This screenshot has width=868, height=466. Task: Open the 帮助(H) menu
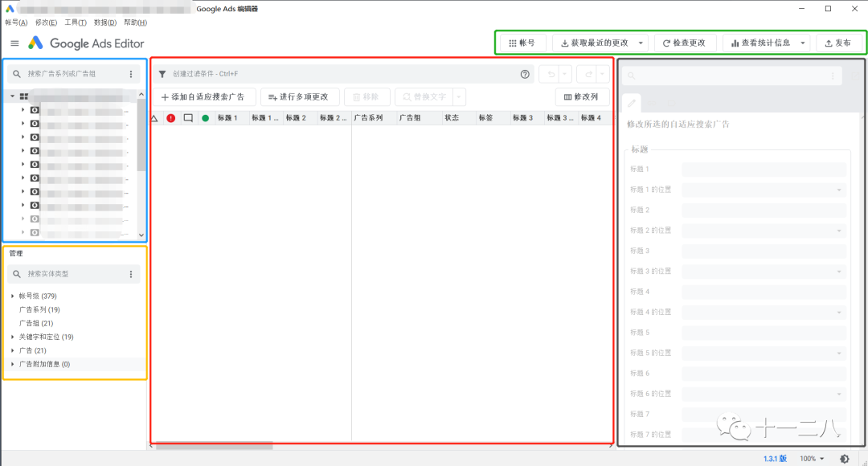[x=135, y=22]
